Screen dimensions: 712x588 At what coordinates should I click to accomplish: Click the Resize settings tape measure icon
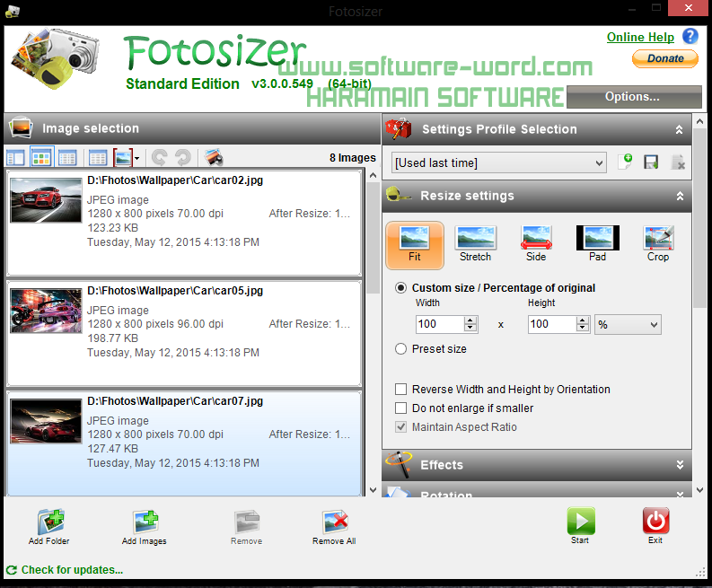coord(398,195)
